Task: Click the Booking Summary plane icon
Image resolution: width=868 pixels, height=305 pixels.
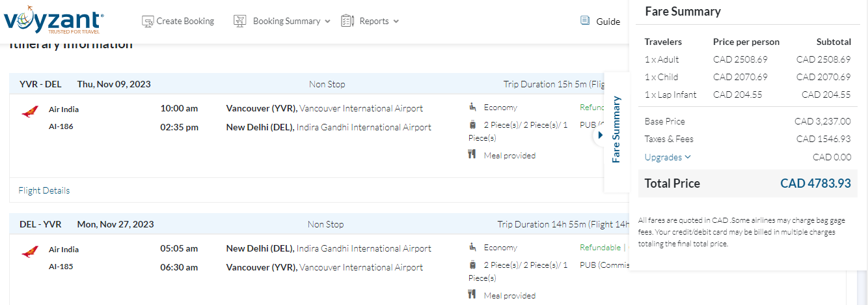Action: [x=239, y=22]
